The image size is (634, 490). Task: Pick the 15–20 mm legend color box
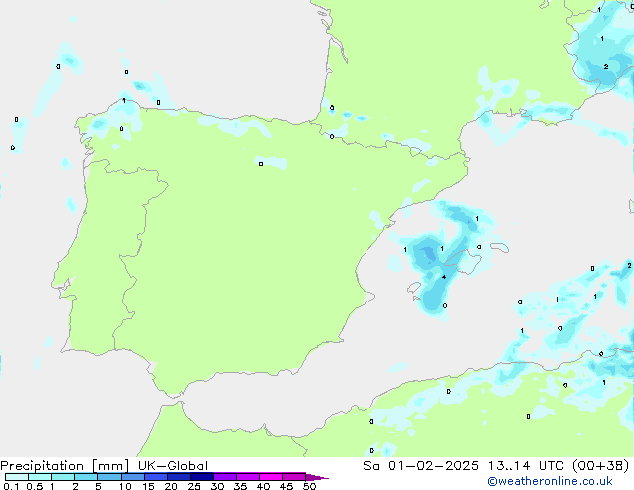pos(156,477)
